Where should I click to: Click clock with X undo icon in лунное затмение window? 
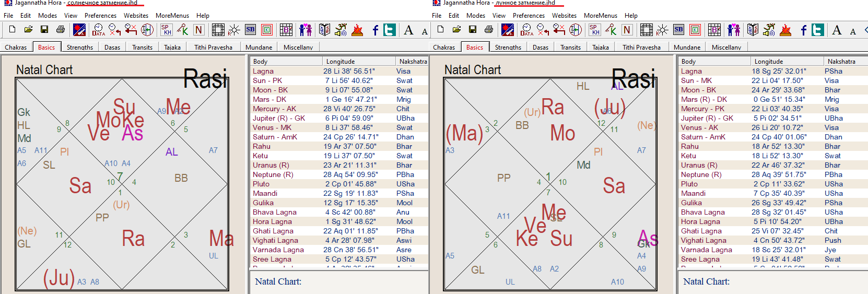(543, 30)
